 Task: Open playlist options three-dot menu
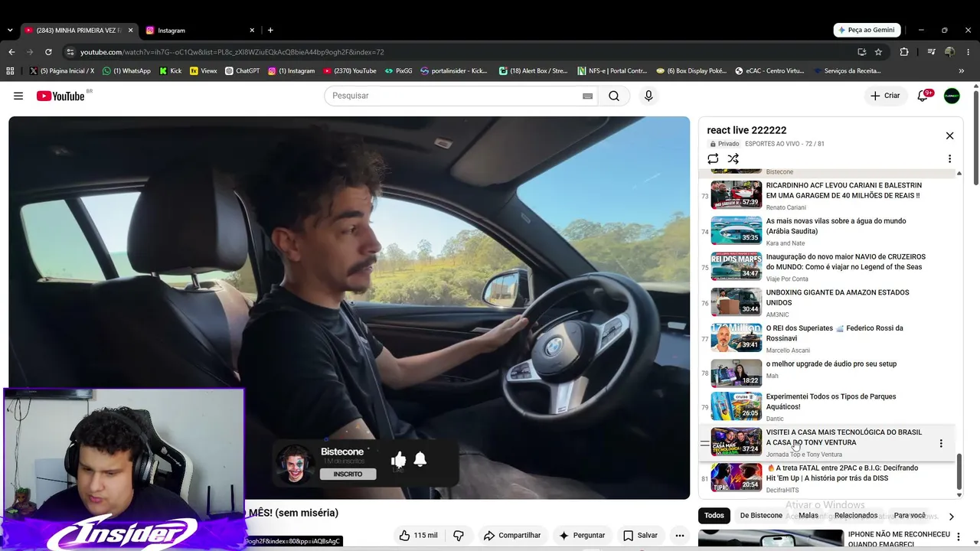click(x=949, y=158)
